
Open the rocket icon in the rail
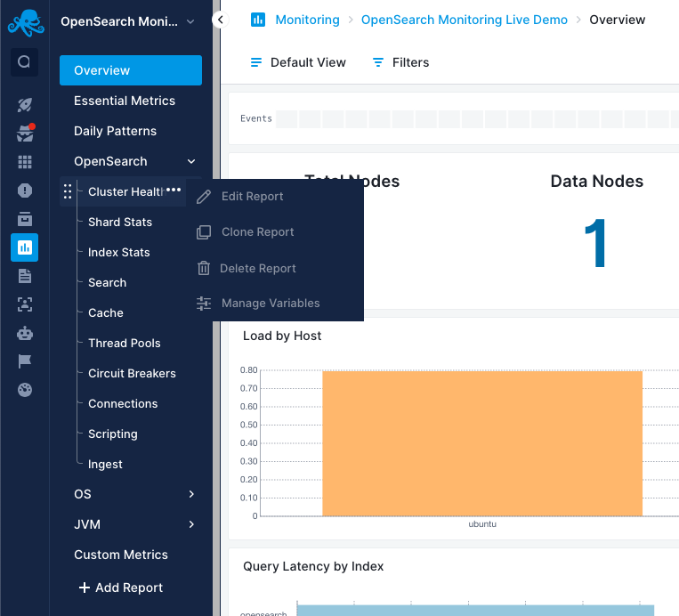pyautogui.click(x=25, y=105)
